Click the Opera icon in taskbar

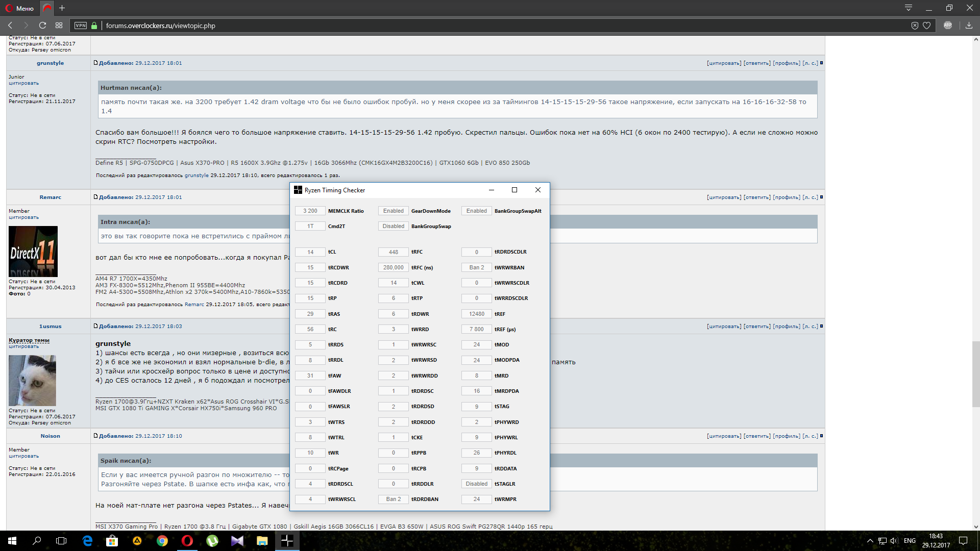click(187, 541)
